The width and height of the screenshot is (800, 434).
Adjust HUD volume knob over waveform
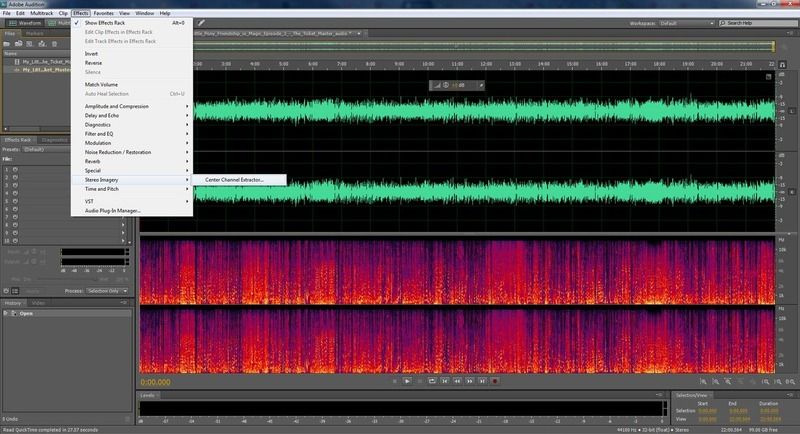[445, 85]
